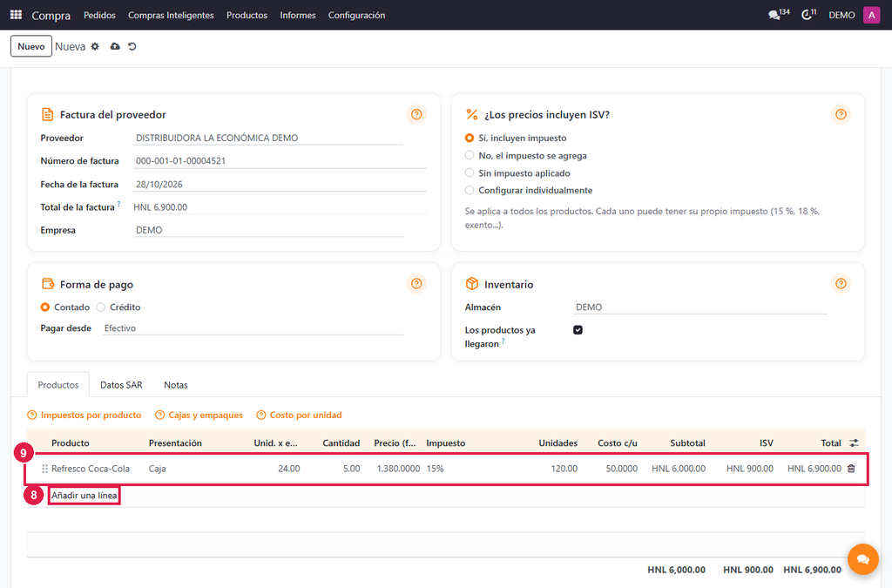The image size is (892, 588).
Task: Switch to the Datos SAR tab
Action: tap(121, 385)
